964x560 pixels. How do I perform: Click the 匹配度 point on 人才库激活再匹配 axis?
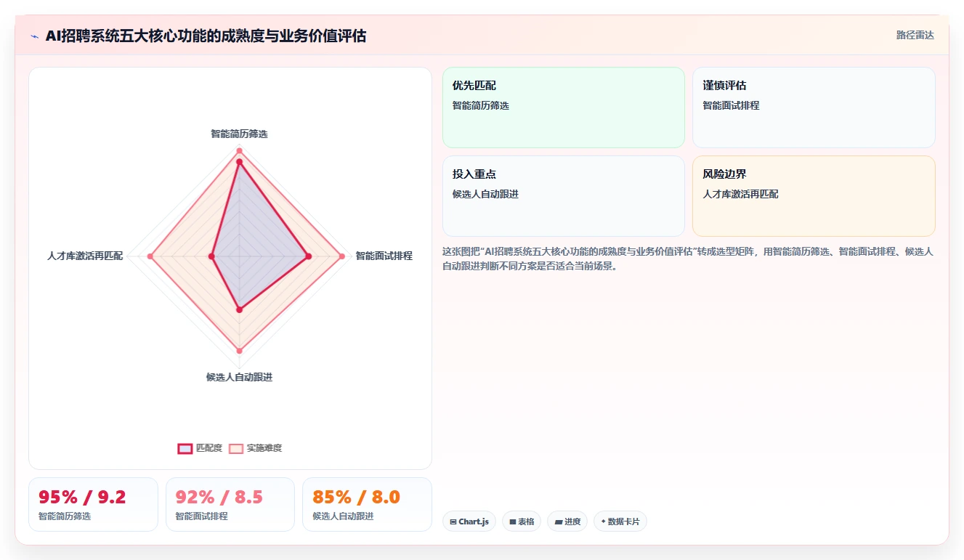click(x=211, y=256)
